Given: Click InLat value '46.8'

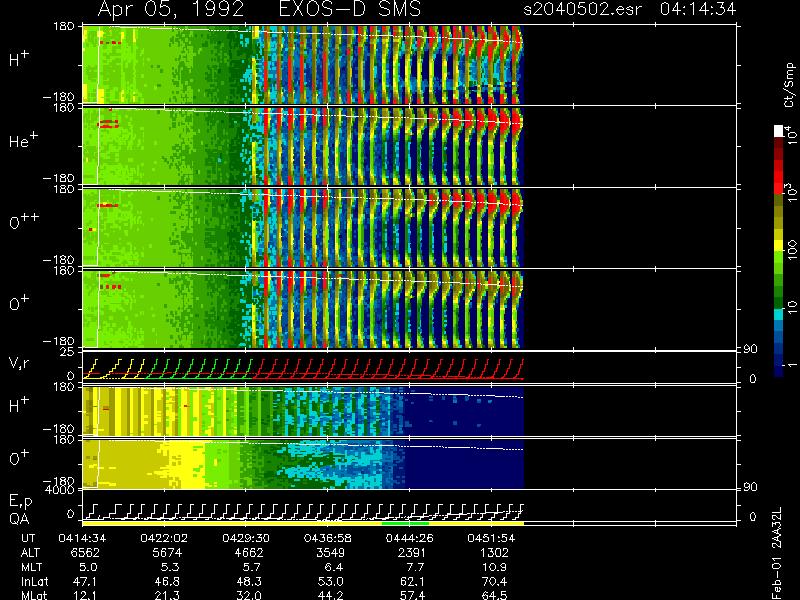Looking at the screenshot, I should click(x=166, y=581).
